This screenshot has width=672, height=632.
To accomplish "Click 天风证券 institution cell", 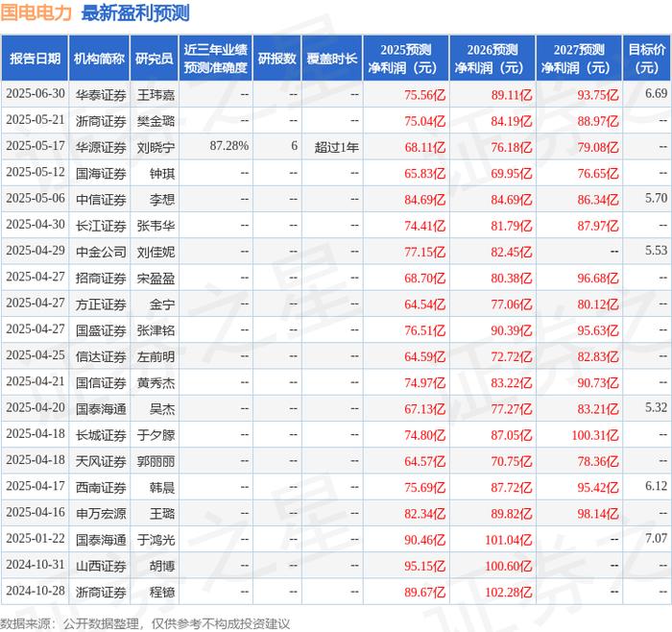I will point(101,461).
